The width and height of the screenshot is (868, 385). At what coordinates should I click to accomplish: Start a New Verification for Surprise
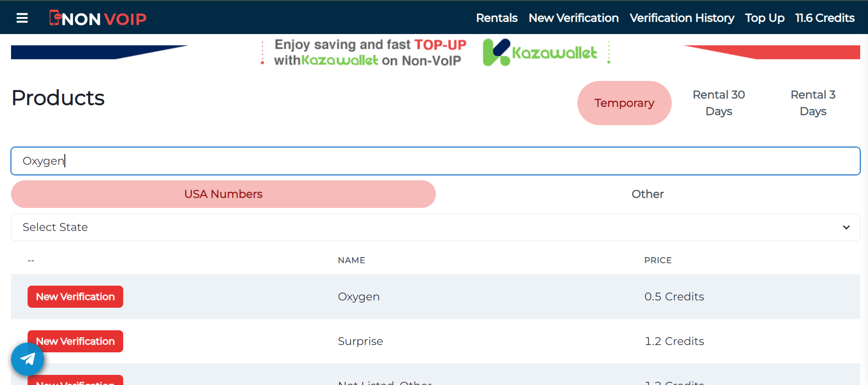pos(75,341)
